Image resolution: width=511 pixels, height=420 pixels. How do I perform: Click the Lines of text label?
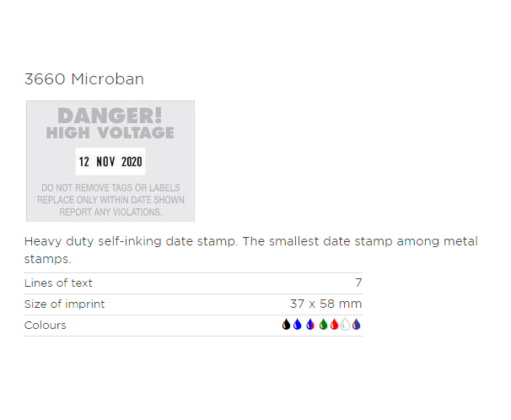58,283
